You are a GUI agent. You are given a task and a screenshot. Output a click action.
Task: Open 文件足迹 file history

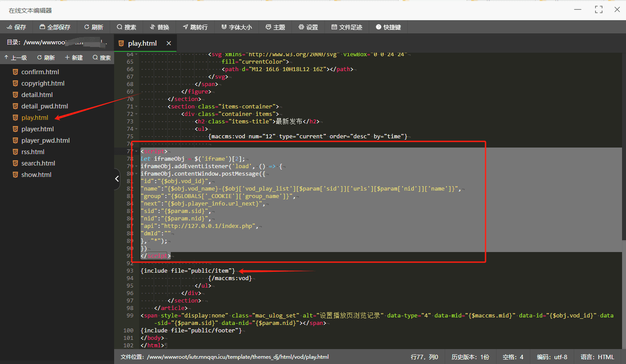pos(347,27)
